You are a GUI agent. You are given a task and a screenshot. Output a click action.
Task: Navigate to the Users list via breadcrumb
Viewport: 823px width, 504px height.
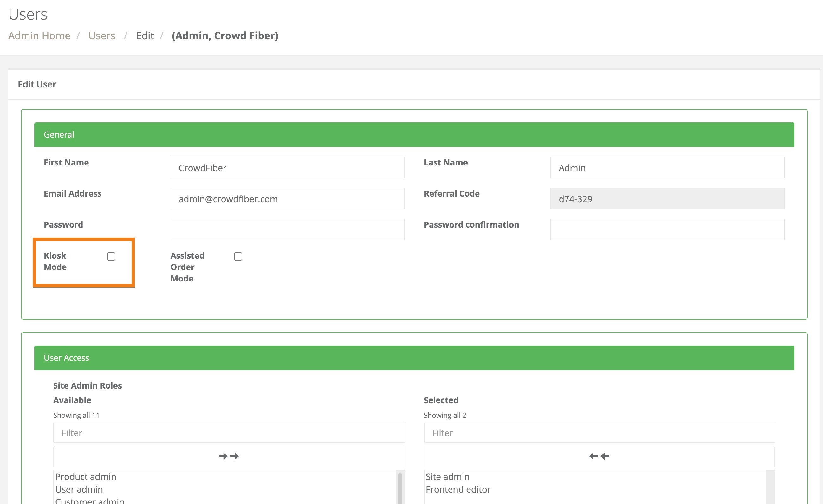tap(102, 36)
